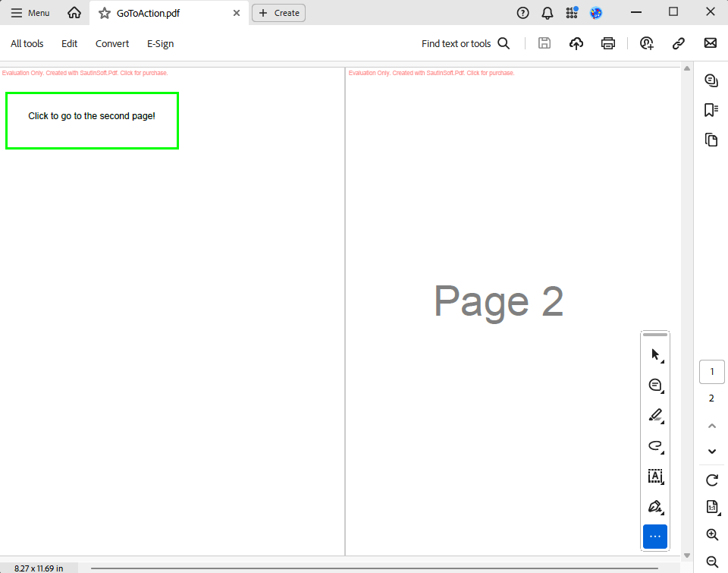The image size is (728, 573).
Task: Star the GoToAction.pdf file
Action: 105,13
